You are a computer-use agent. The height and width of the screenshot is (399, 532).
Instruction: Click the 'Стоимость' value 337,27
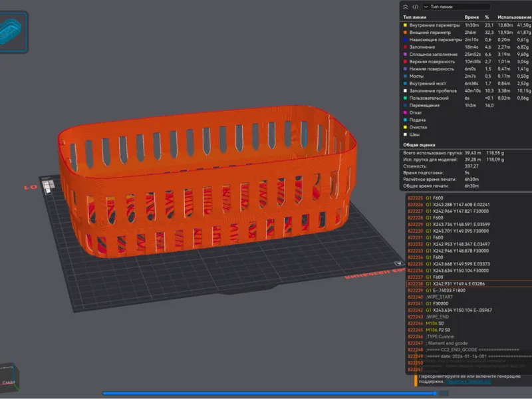[471, 166]
